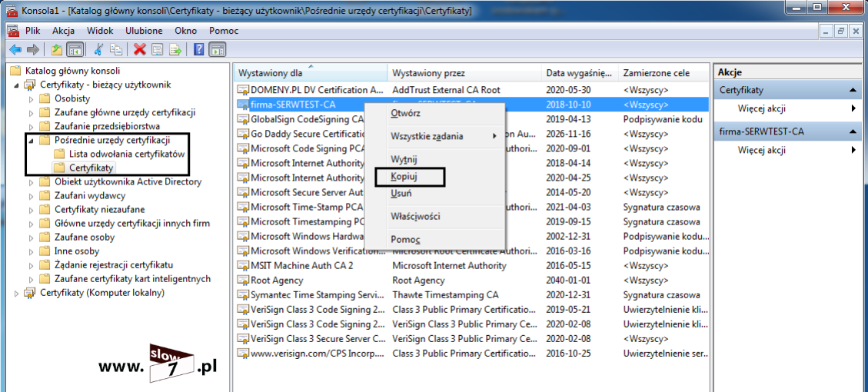Click the scissors Cut icon in the toolbar
Image resolution: width=868 pixels, height=392 pixels.
tap(99, 50)
